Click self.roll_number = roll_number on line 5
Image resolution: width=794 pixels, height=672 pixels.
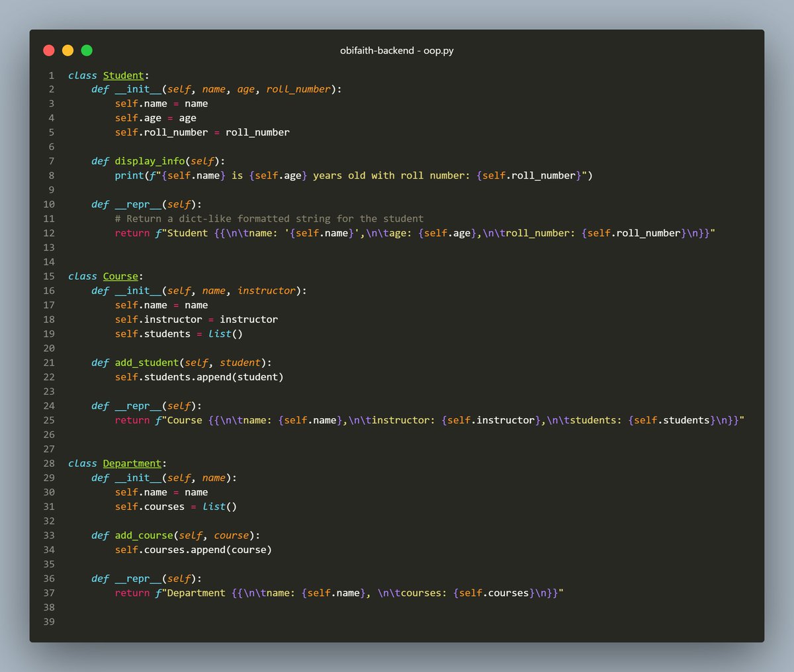pos(202,132)
